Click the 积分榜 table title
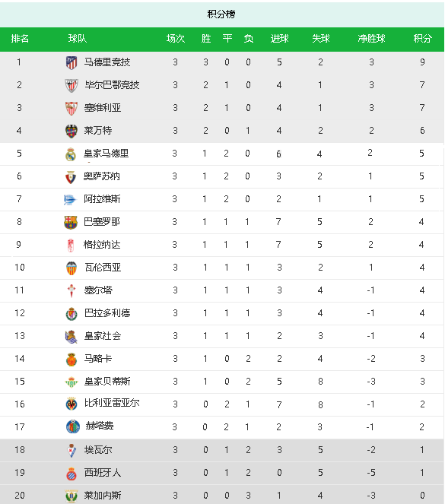The height and width of the screenshot is (504, 445). tap(221, 14)
